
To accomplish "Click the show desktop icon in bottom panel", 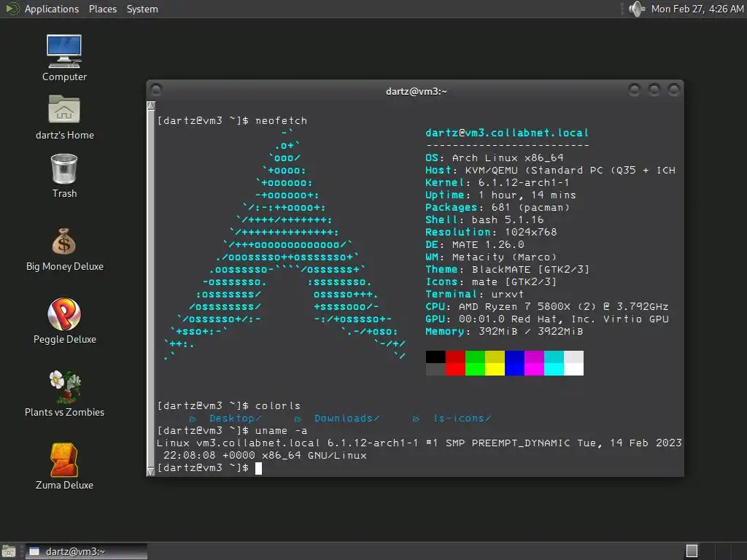I will [x=9, y=551].
